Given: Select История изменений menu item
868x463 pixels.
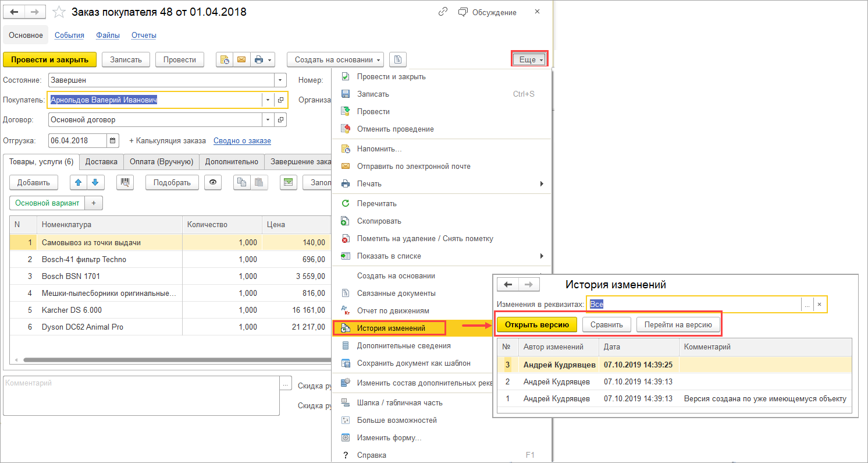Looking at the screenshot, I should click(391, 328).
